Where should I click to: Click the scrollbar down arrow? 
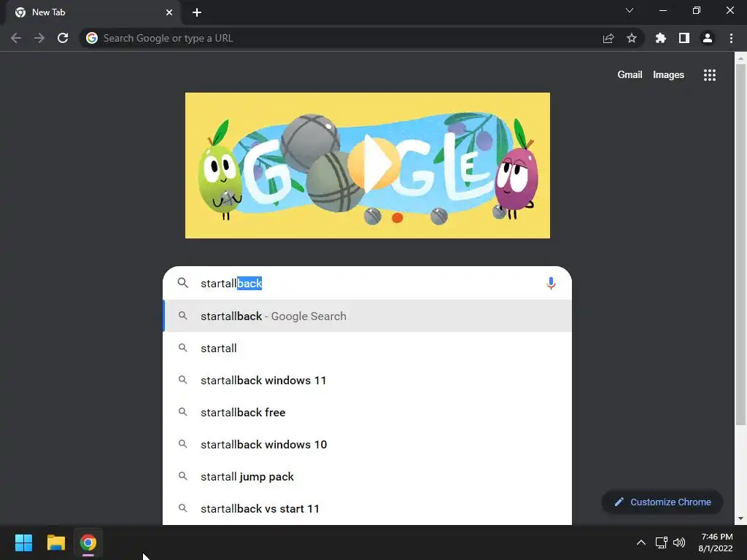coord(740,518)
